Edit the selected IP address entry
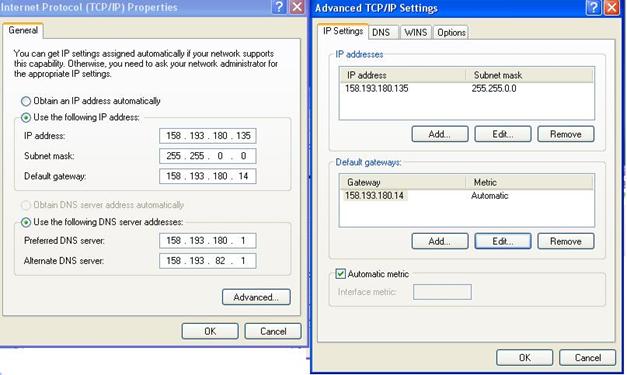Viewport: 627px width, 375px height. (503, 134)
